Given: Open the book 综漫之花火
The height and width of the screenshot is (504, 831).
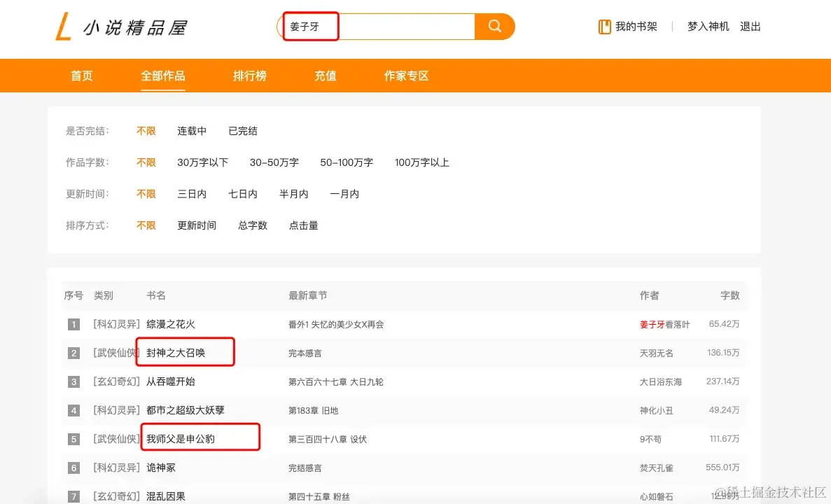Looking at the screenshot, I should (171, 324).
